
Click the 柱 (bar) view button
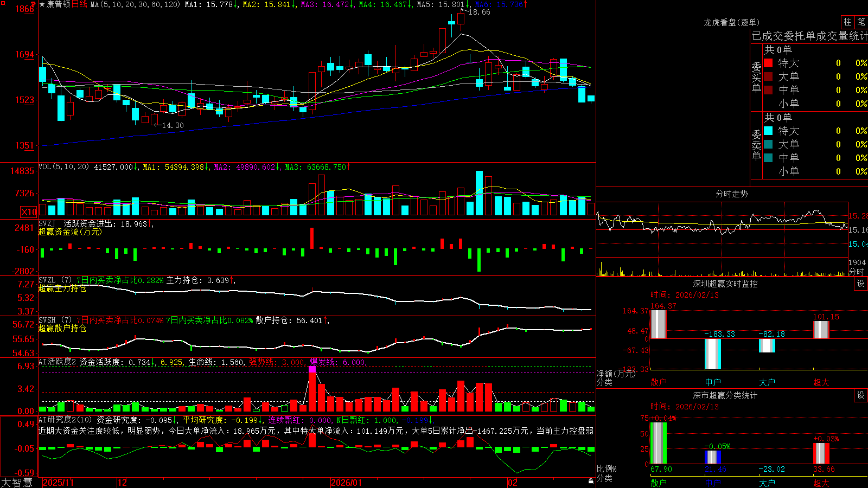tap(847, 22)
